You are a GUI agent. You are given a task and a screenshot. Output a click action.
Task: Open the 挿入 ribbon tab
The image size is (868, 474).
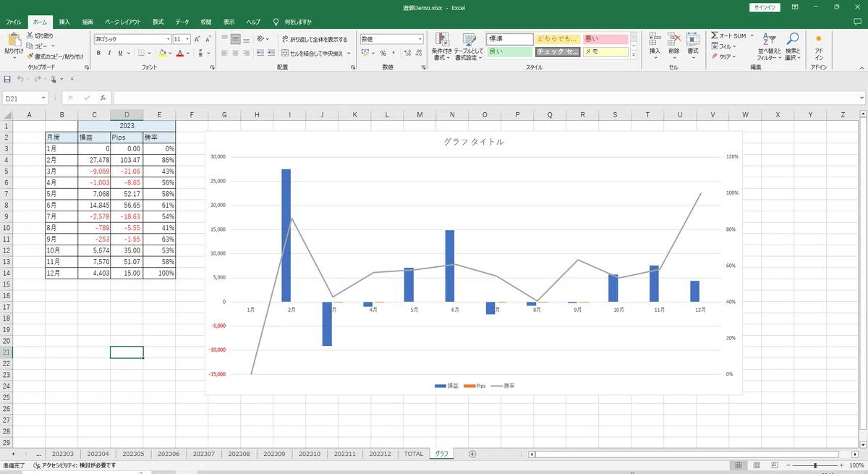click(64, 22)
